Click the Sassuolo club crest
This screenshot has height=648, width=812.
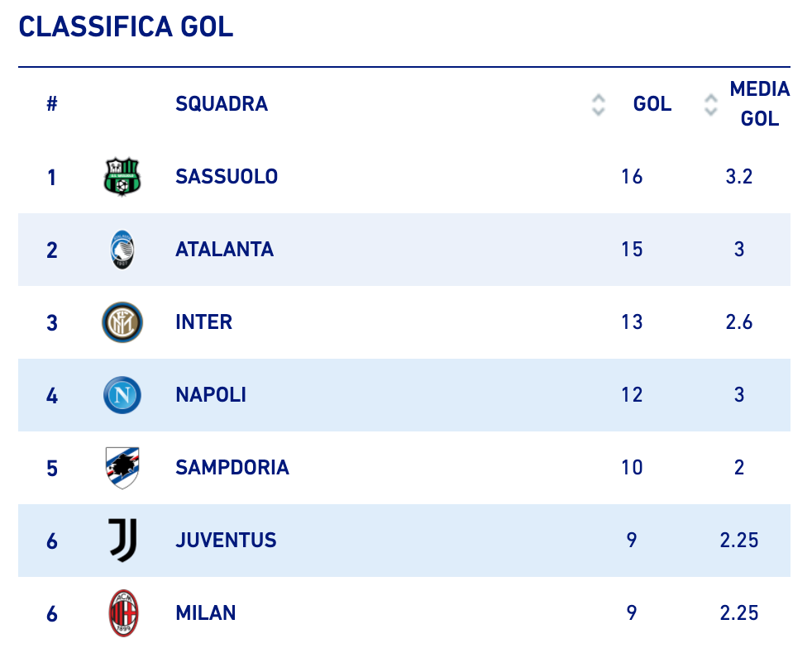122,177
